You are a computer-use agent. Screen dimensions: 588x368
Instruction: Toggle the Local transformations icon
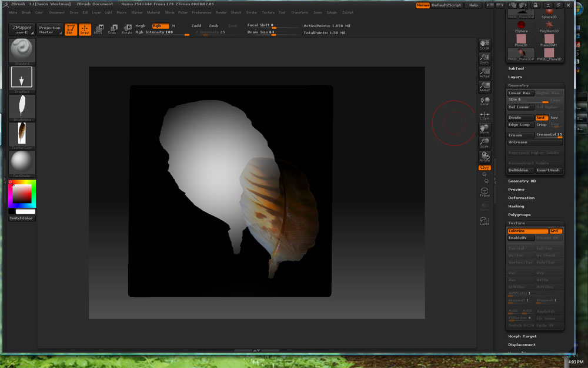[485, 101]
